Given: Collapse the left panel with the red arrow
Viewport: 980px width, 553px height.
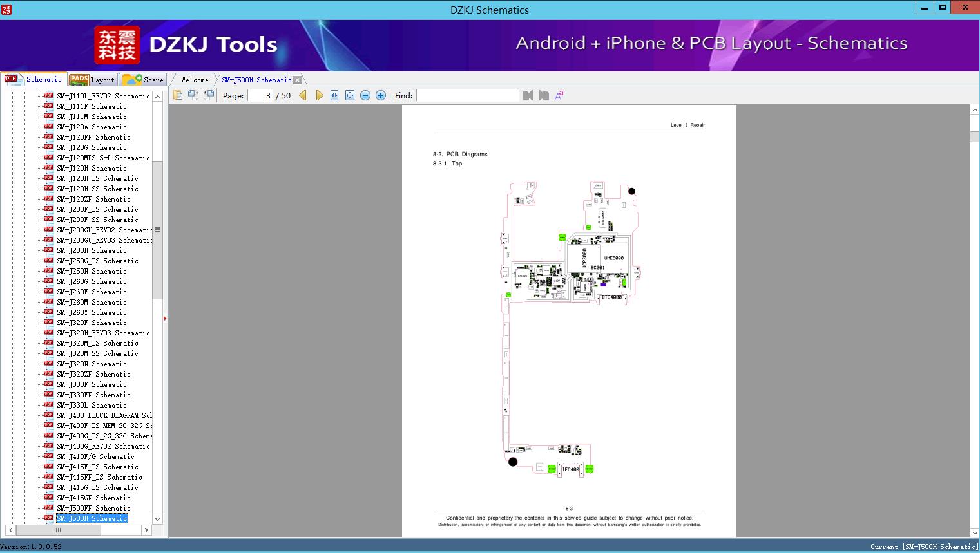Looking at the screenshot, I should click(165, 318).
